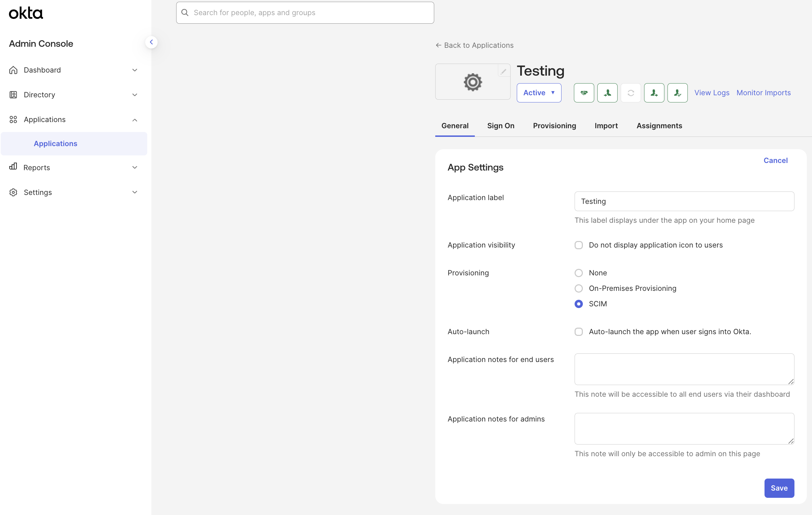Click the Reports label in sidebar
The width and height of the screenshot is (812, 515).
37,167
